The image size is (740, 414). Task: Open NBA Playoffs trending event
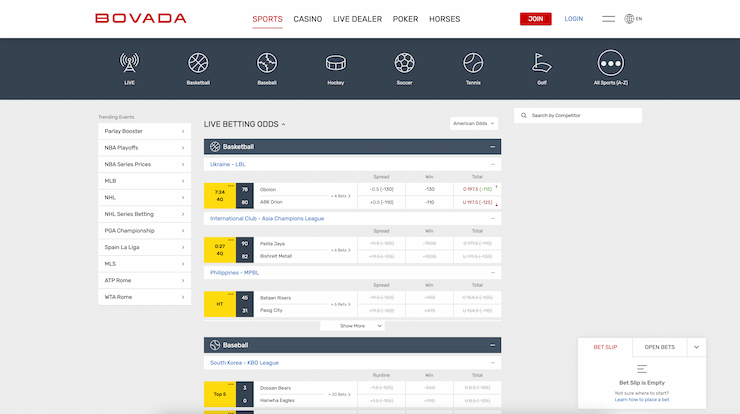144,148
